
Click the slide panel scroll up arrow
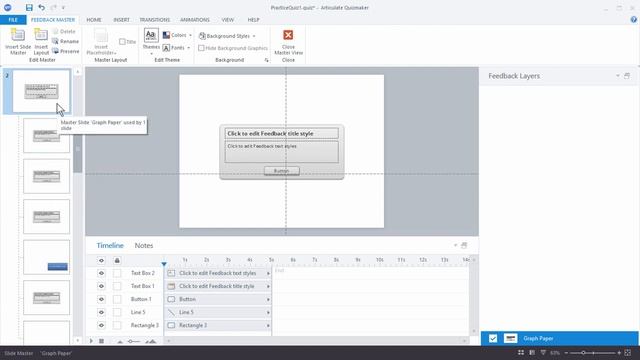[x=78, y=72]
